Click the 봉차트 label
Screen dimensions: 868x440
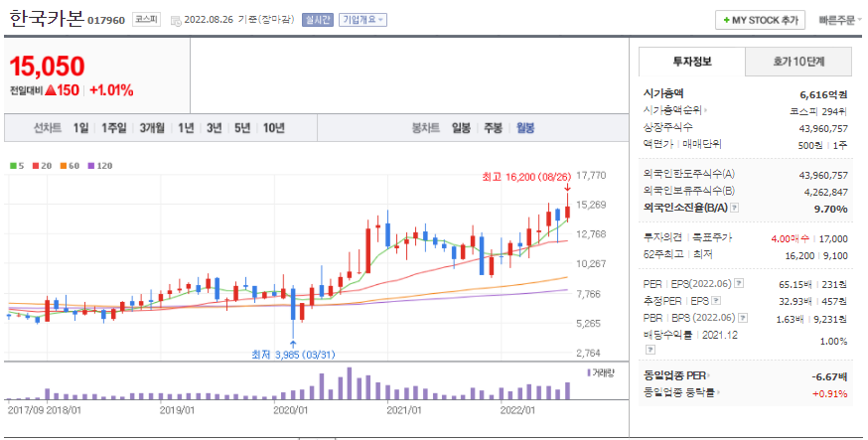(x=426, y=128)
